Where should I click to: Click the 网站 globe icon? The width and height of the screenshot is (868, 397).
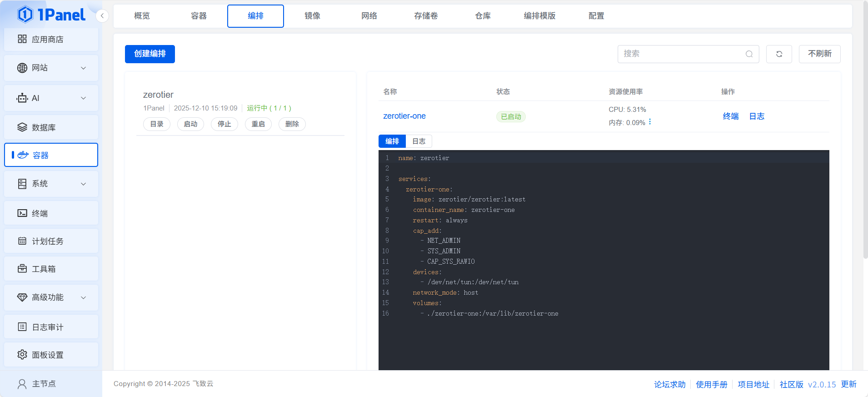coord(22,68)
